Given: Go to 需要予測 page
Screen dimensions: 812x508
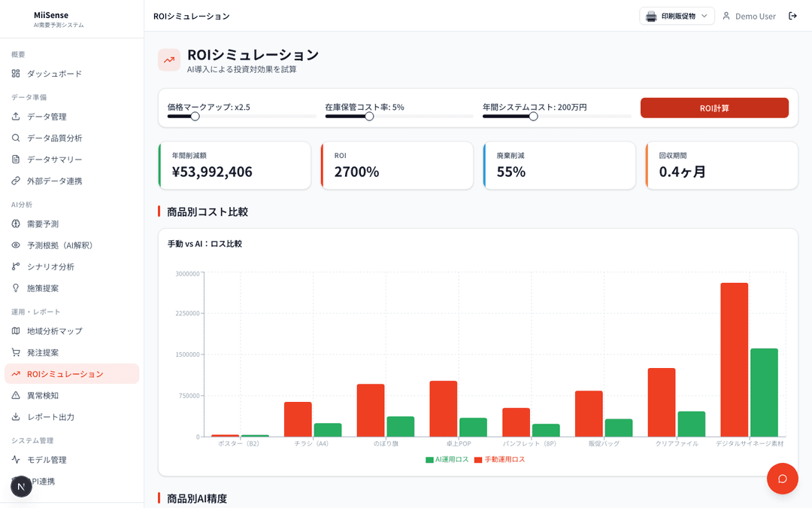Looking at the screenshot, I should (72, 224).
